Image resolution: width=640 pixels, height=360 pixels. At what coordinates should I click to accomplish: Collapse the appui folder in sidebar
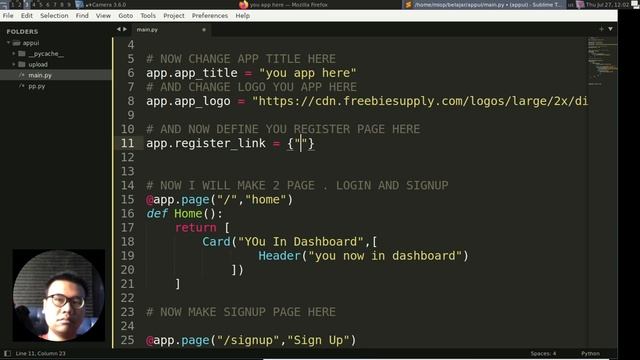pos(8,42)
